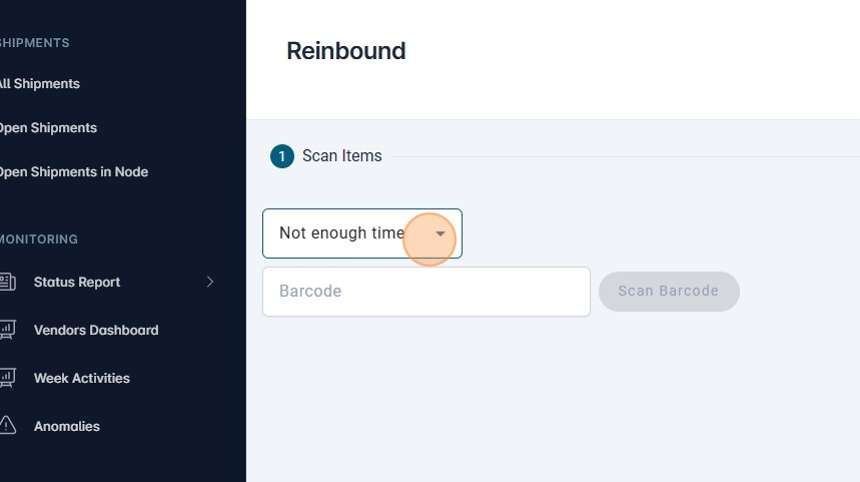Navigate to Open Shipments in Node
The width and height of the screenshot is (860, 482).
[73, 172]
